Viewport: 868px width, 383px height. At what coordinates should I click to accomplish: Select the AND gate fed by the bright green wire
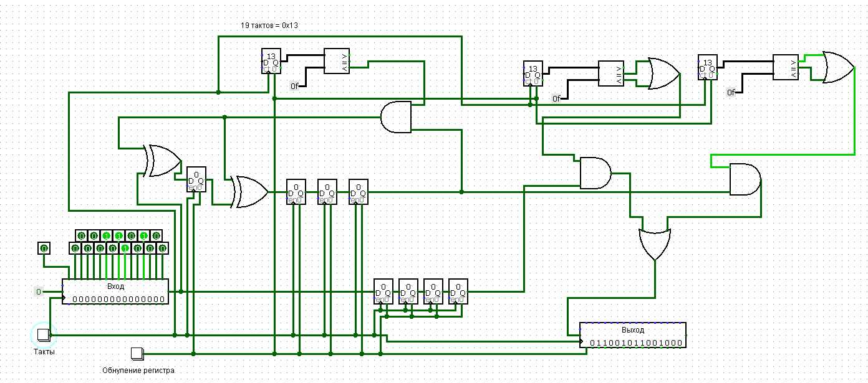745,179
